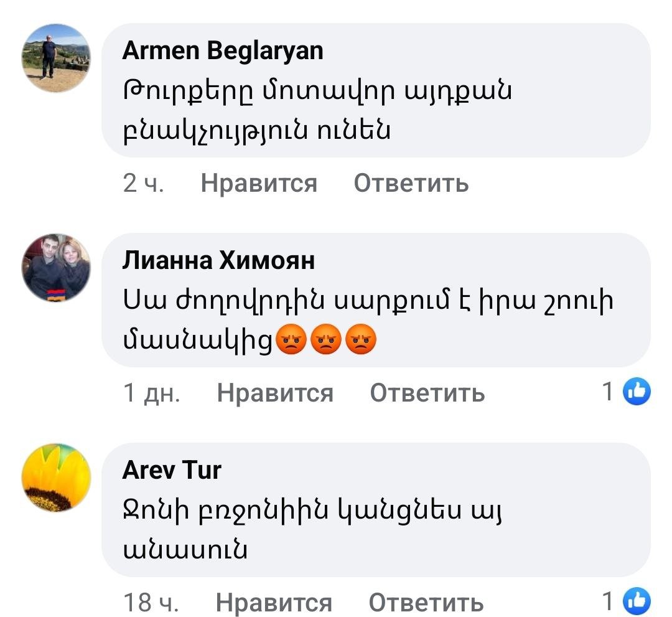The height and width of the screenshot is (617, 672).
Task: Open the Arev Tur profile name link
Action: [x=172, y=470]
